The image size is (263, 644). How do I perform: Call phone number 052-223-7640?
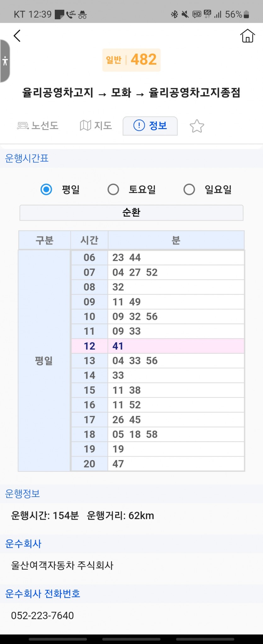tap(43, 616)
